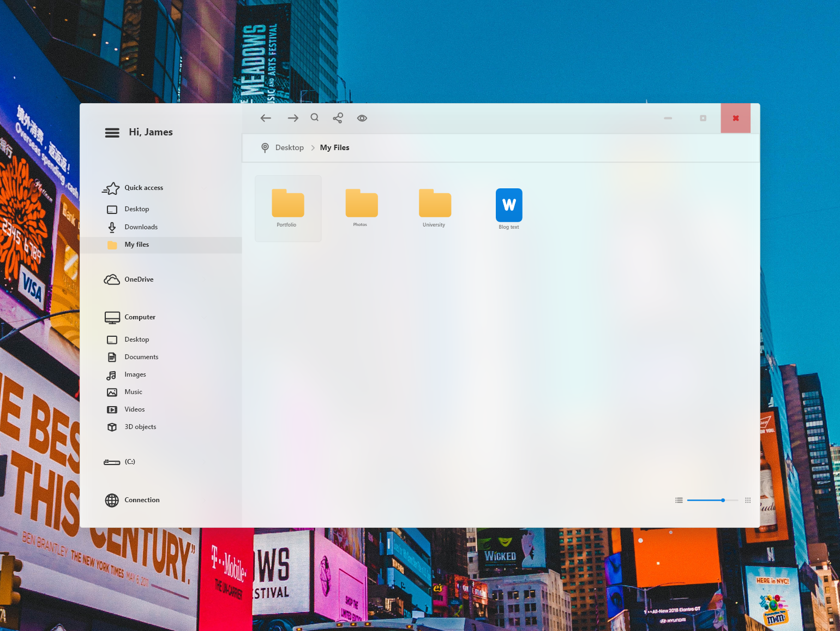Toggle the eye preview icon
The width and height of the screenshot is (840, 631).
(x=362, y=118)
